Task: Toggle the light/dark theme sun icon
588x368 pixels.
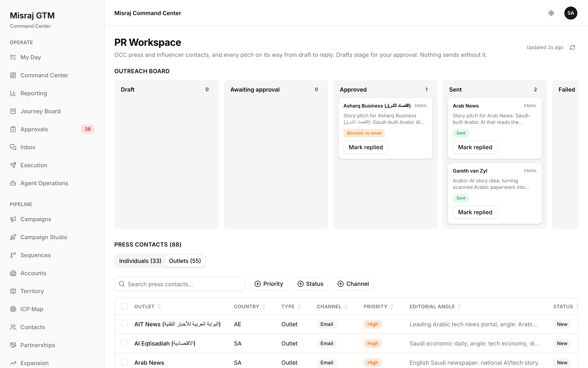Action: [x=551, y=13]
